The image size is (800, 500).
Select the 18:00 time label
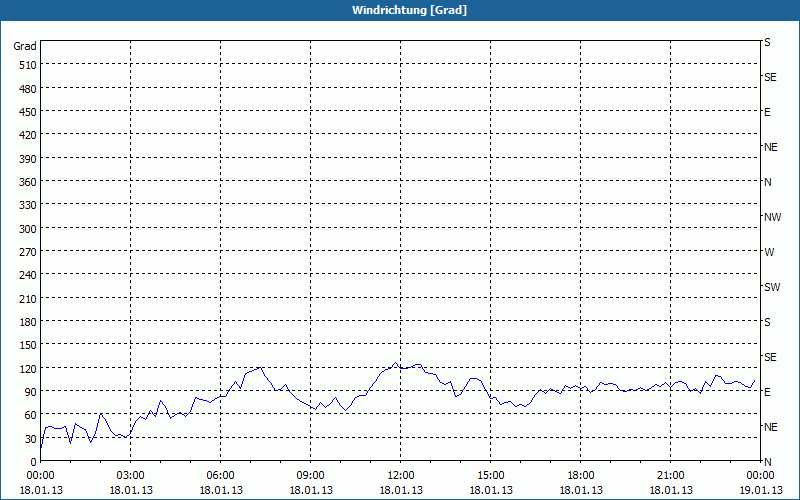581,476
